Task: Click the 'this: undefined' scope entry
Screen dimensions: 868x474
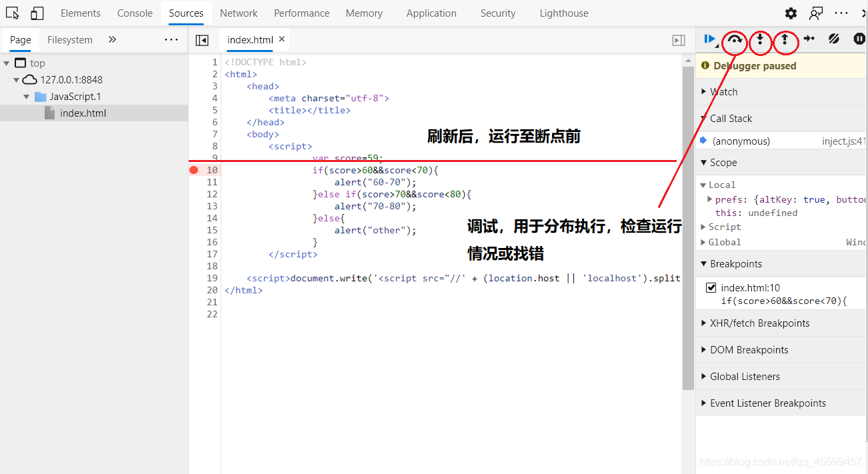Action: 756,213
